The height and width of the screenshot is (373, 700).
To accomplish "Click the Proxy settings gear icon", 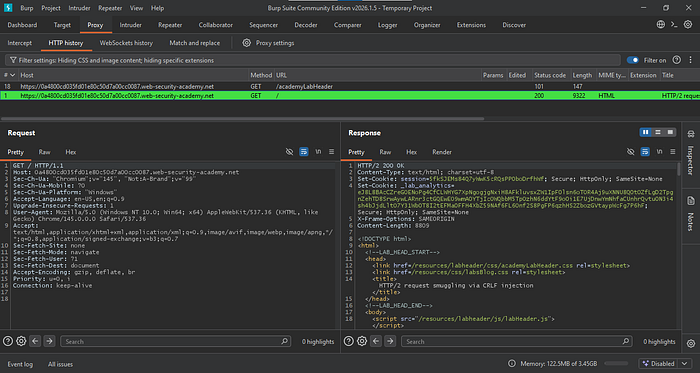I will coord(246,43).
